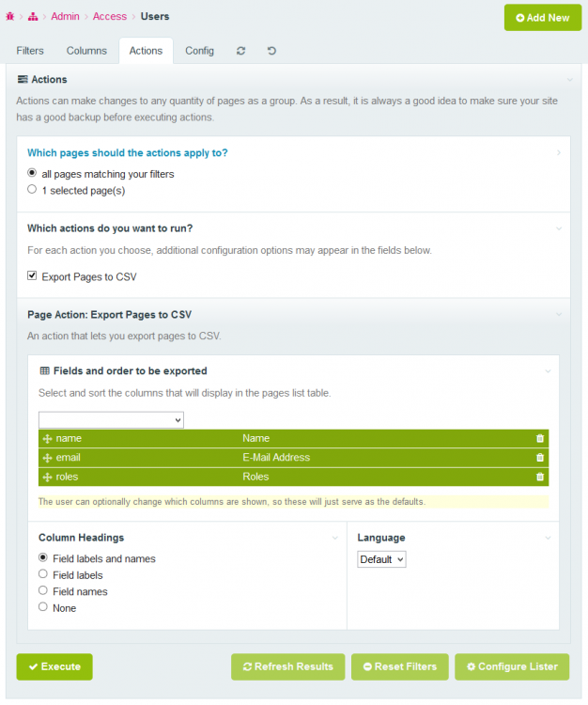The image size is (588, 705).
Task: Open the add-column field dropdown
Action: (111, 419)
